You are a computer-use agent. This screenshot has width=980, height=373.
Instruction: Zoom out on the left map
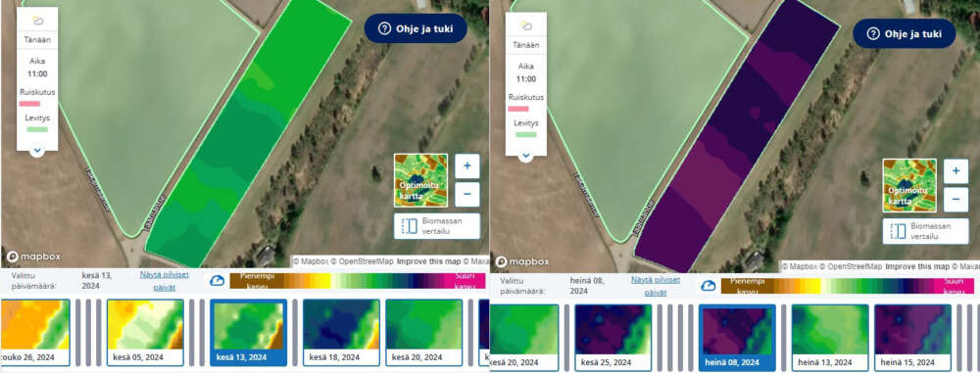pos(466,194)
